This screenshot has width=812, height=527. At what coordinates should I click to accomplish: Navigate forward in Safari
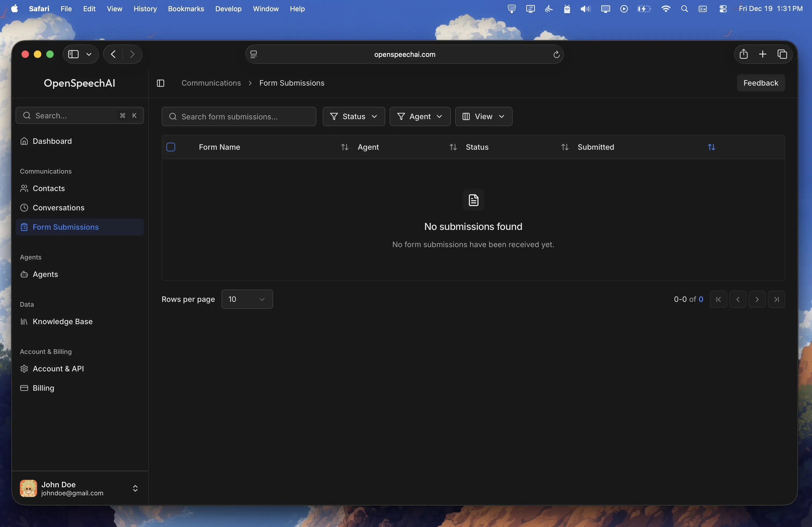tap(132, 54)
